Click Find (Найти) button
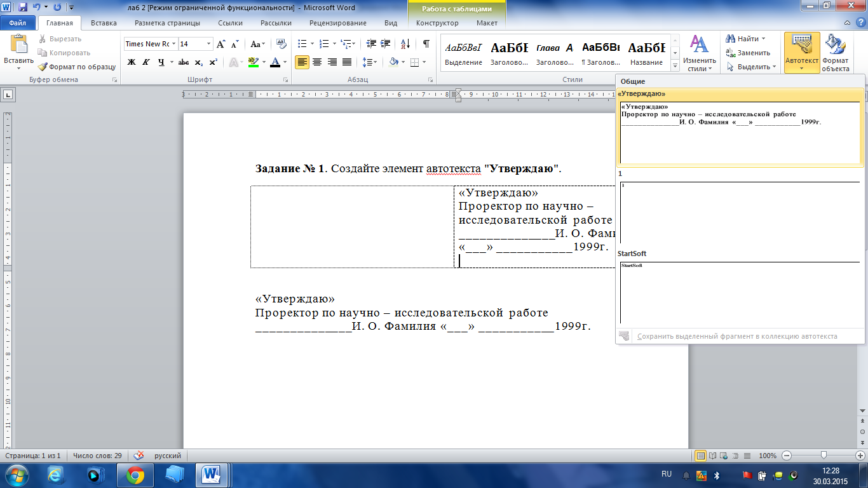The width and height of the screenshot is (868, 488). tap(746, 39)
